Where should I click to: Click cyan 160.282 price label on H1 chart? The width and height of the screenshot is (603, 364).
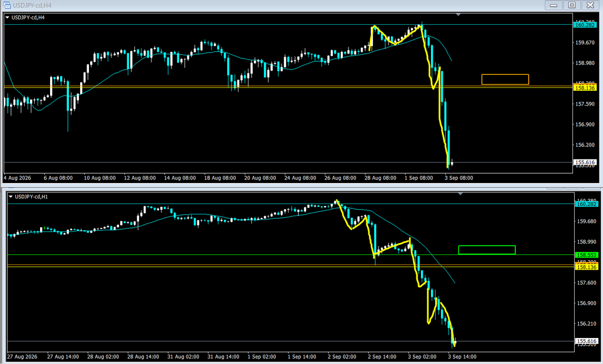click(x=587, y=204)
